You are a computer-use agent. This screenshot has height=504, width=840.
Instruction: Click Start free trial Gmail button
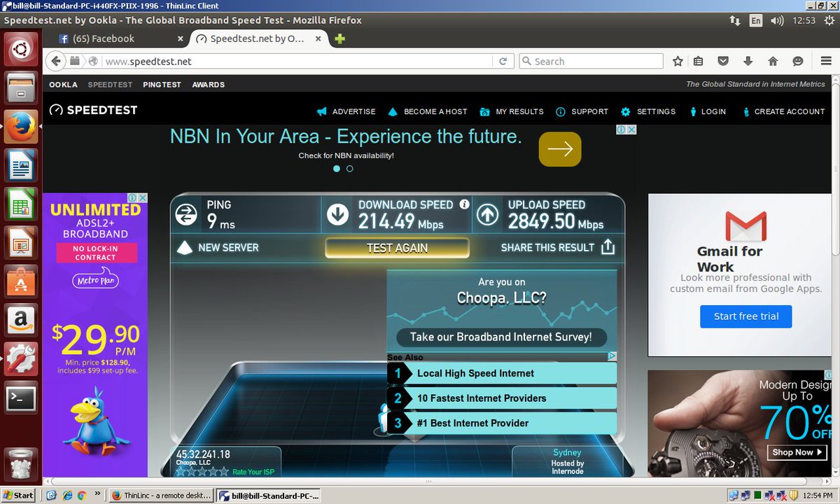pyautogui.click(x=746, y=316)
